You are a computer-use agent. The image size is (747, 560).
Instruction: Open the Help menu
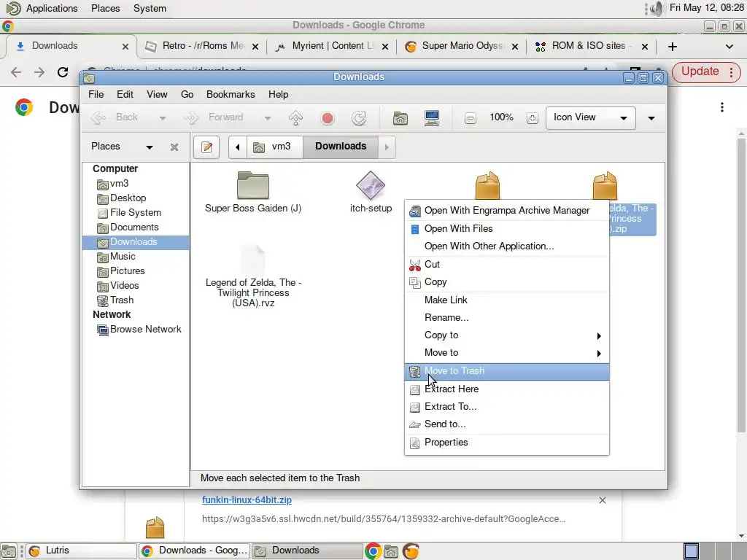click(x=278, y=94)
